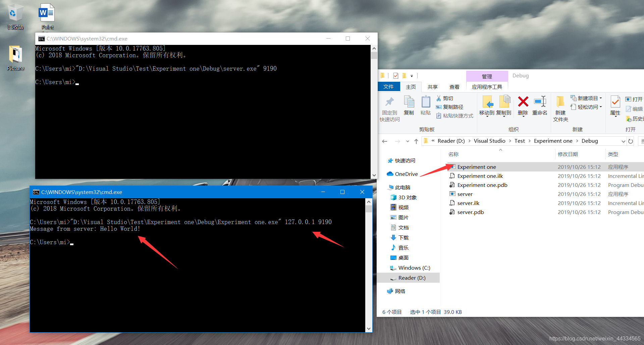Image resolution: width=644 pixels, height=345 pixels.
Task: Click the properties icon in quick access toolbar
Action: (396, 76)
